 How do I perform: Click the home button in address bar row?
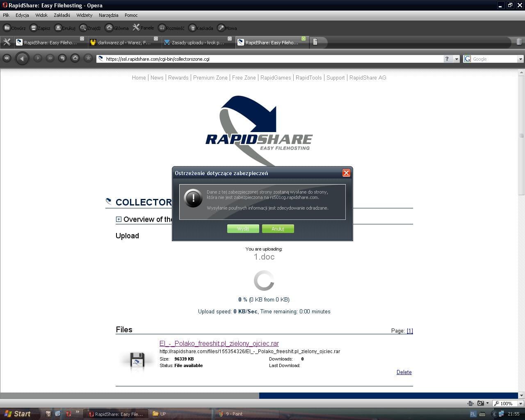75,58
